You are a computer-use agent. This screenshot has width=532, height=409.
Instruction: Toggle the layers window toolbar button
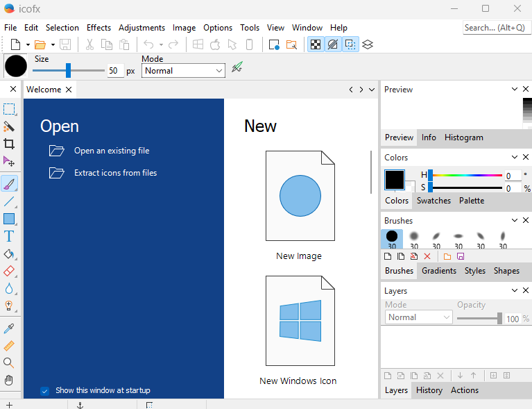click(368, 45)
